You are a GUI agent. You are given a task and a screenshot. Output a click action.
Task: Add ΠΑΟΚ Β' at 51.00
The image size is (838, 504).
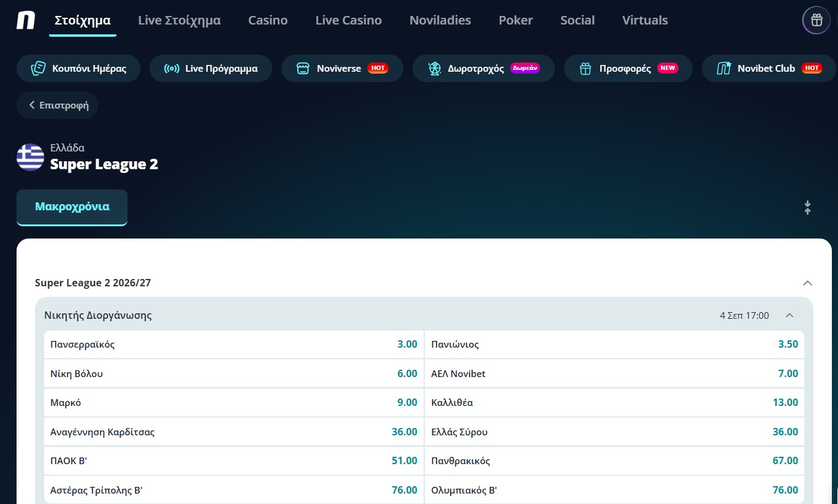(234, 461)
